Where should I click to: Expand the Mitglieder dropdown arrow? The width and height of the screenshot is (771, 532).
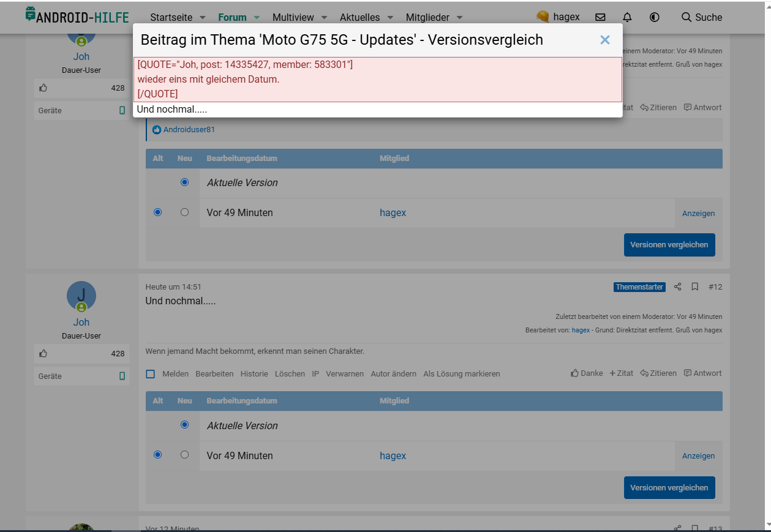[x=459, y=18]
